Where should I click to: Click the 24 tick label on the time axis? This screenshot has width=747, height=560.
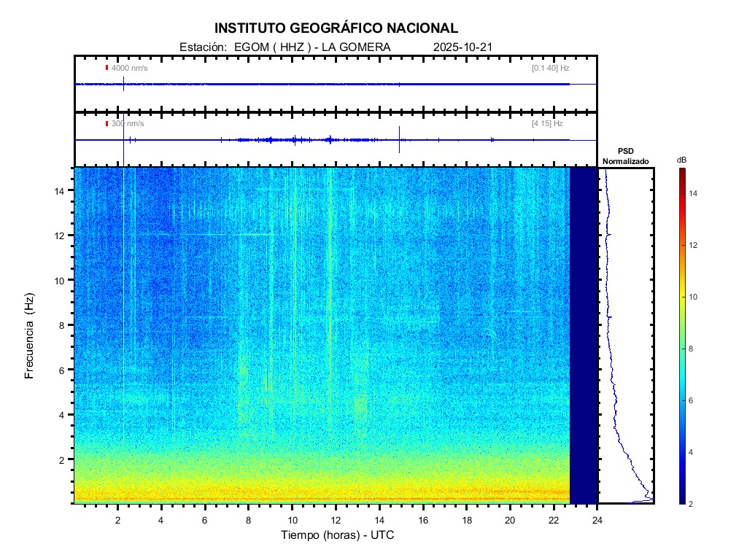tap(597, 520)
